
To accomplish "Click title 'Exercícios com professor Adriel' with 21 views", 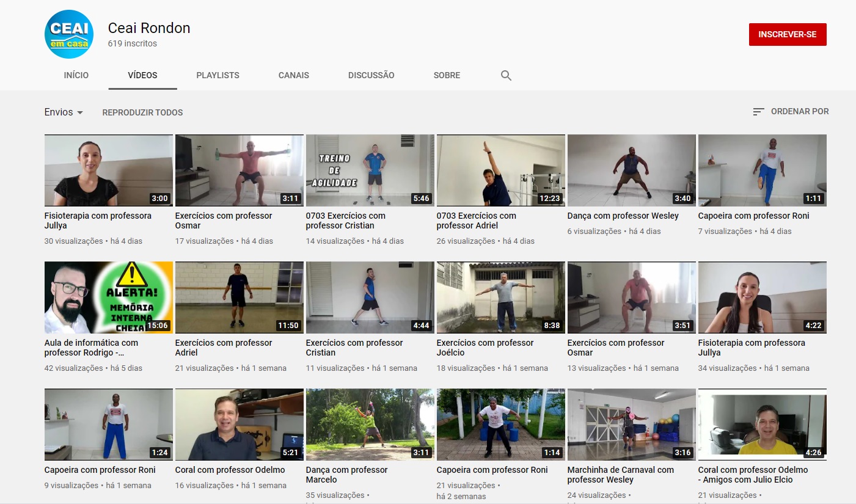I will [x=224, y=348].
